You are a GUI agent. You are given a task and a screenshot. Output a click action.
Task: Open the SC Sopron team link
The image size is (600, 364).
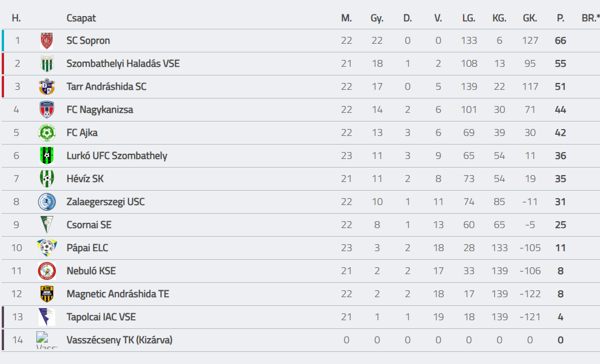pos(88,40)
